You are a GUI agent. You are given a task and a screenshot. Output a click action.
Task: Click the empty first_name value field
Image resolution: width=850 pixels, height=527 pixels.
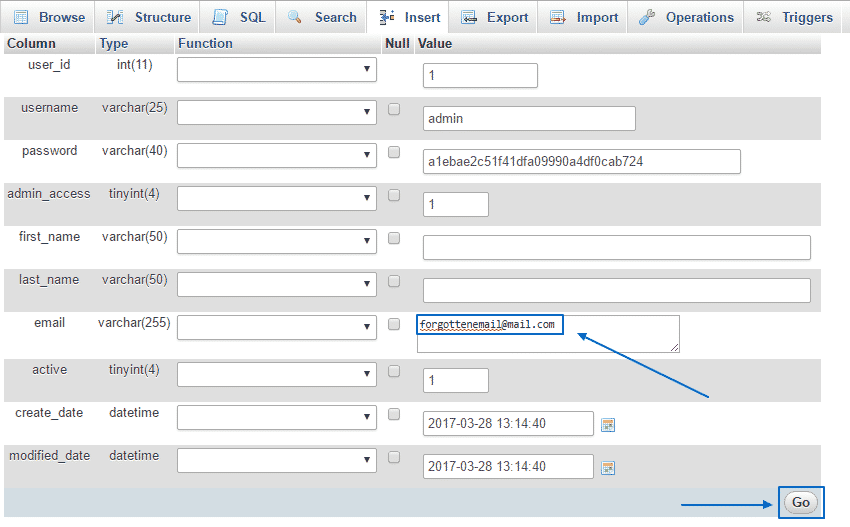617,247
